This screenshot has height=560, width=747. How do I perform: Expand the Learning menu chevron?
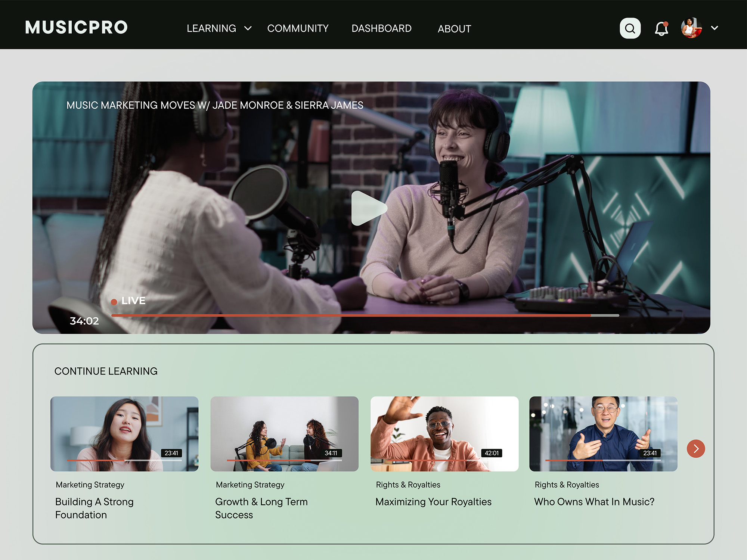point(248,28)
